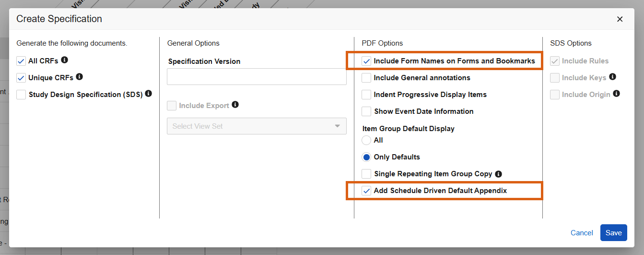The image size is (644, 255).
Task: Click info icon next to Include Origin
Action: coord(617,94)
